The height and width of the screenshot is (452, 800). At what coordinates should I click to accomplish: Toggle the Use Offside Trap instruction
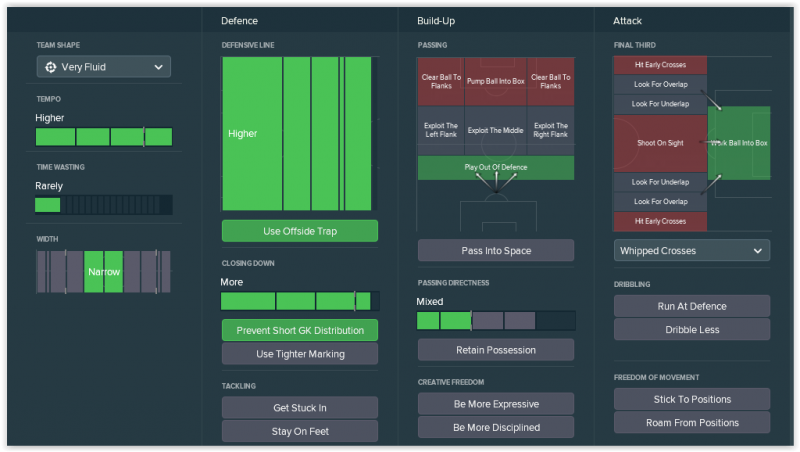pyautogui.click(x=299, y=231)
